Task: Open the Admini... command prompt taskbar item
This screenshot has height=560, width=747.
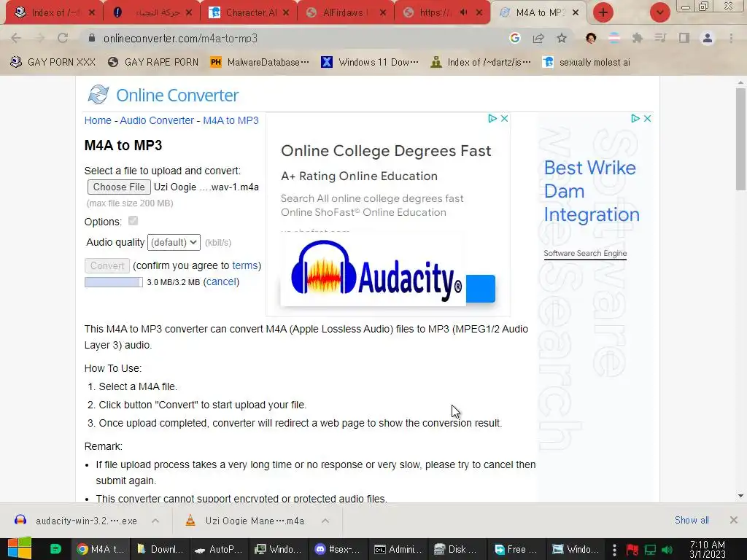Action: tap(398, 549)
